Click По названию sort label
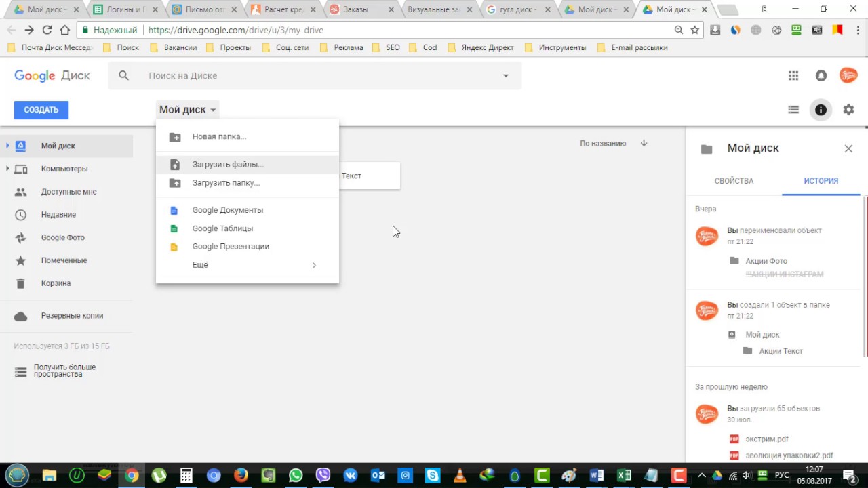 pyautogui.click(x=603, y=144)
